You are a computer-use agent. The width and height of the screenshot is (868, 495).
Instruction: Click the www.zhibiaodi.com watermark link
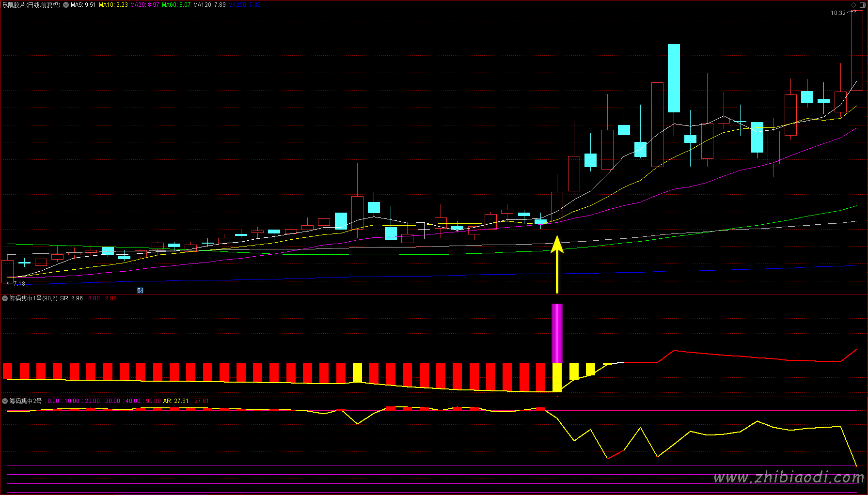click(789, 478)
